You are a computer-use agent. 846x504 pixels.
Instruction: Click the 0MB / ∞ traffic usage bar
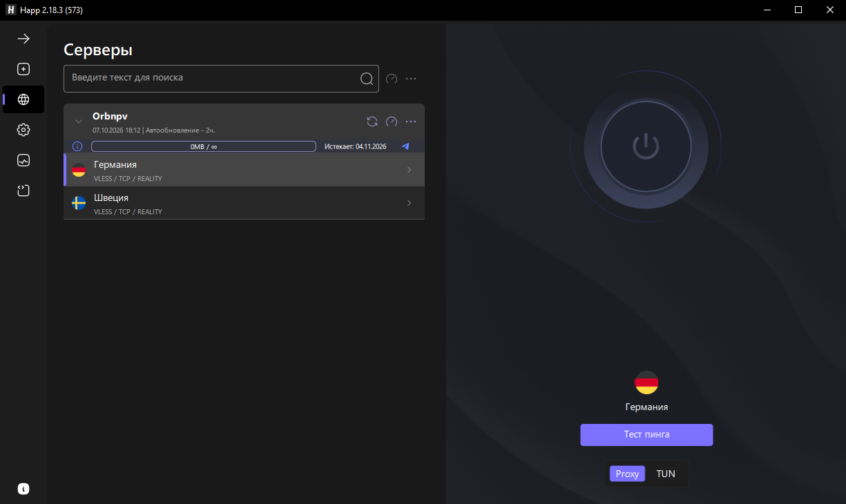pyautogui.click(x=204, y=146)
